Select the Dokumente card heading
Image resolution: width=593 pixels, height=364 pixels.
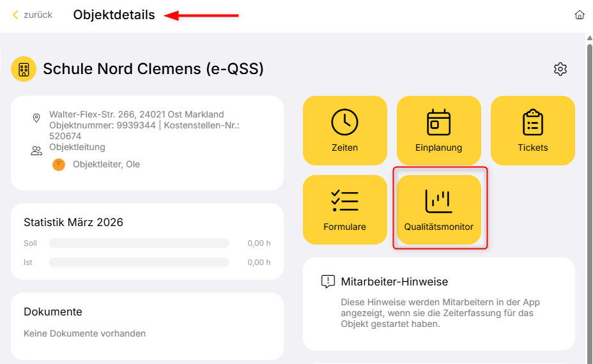pyautogui.click(x=53, y=312)
